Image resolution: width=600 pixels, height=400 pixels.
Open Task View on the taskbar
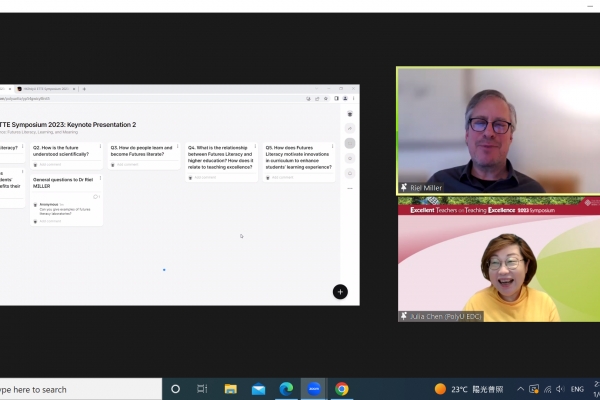coord(202,389)
